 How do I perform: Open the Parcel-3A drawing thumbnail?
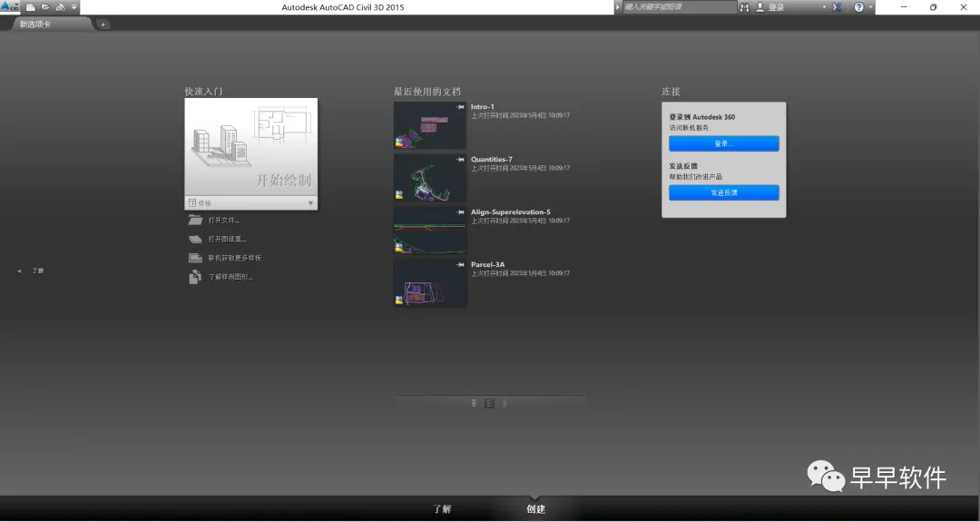point(429,282)
